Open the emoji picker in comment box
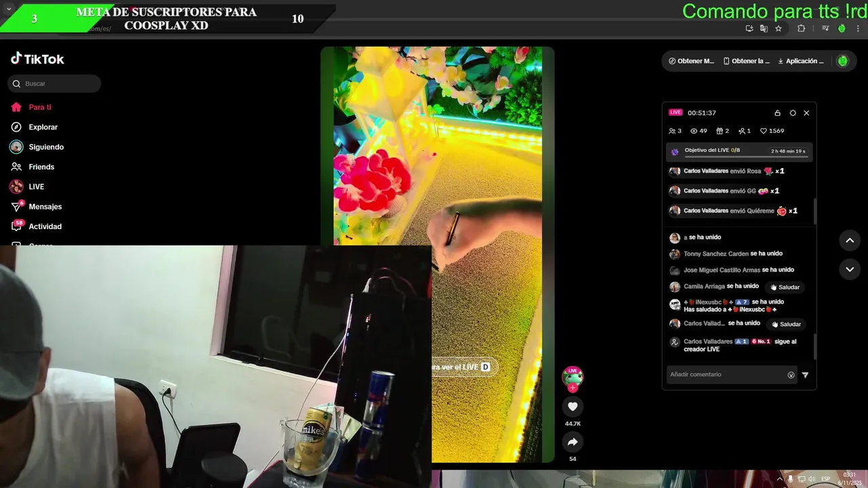Screen dimensions: 868x488 791,375
